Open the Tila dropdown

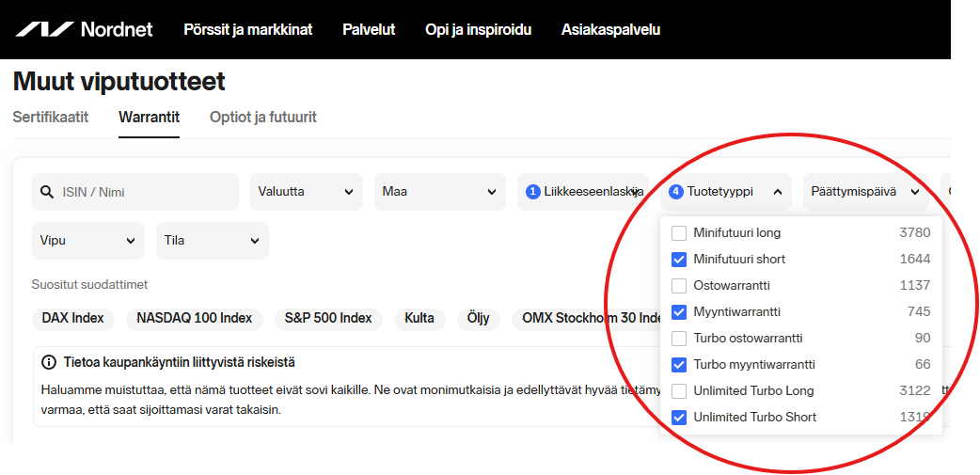(213, 241)
